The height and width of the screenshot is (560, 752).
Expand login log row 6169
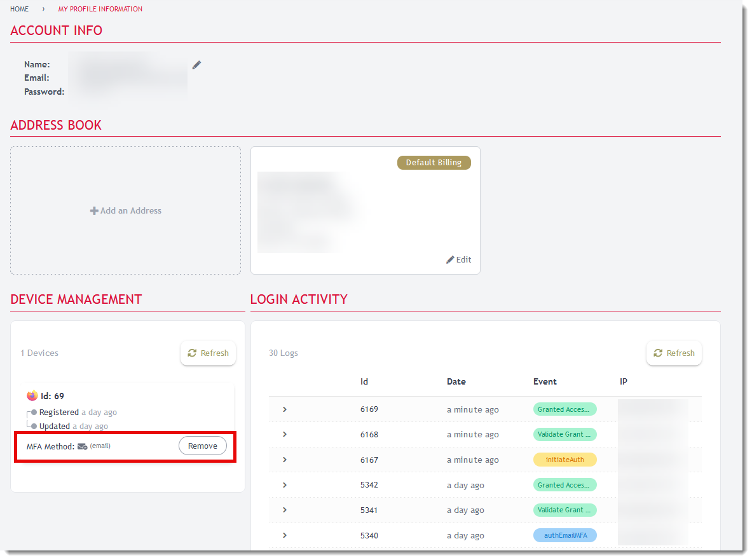pos(284,409)
